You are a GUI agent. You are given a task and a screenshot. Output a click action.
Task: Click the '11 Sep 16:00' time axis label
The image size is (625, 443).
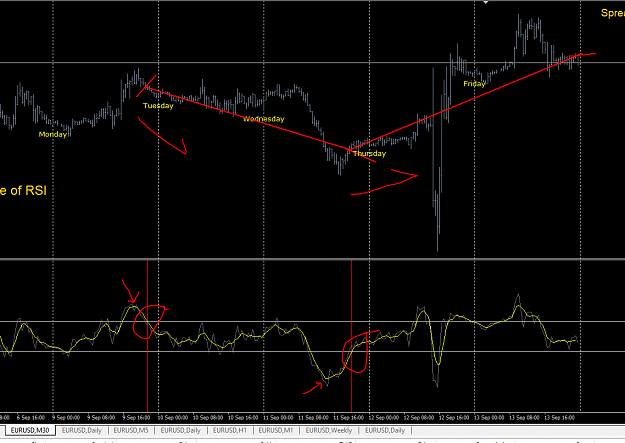coord(348,418)
